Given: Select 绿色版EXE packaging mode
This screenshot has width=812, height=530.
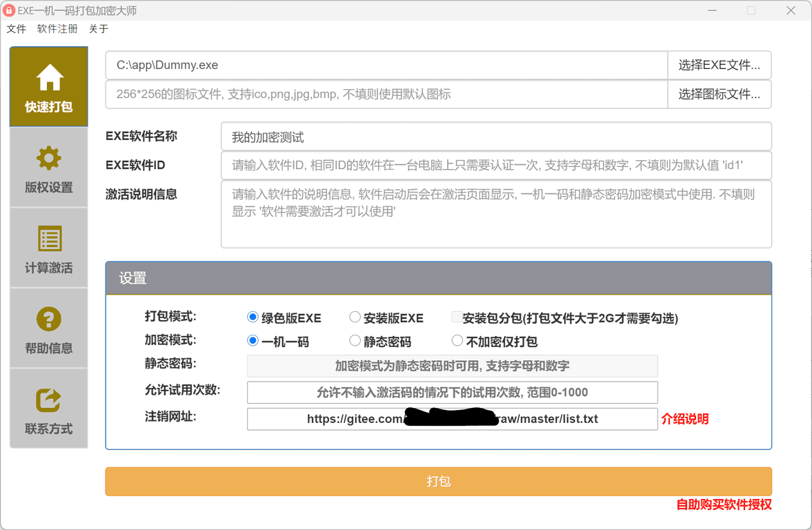Looking at the screenshot, I should (253, 317).
